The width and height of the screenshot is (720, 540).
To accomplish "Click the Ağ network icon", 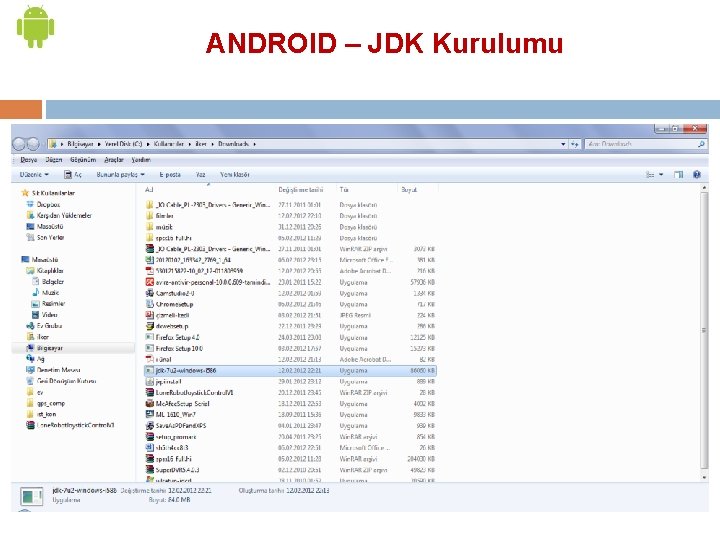I will click(30, 359).
